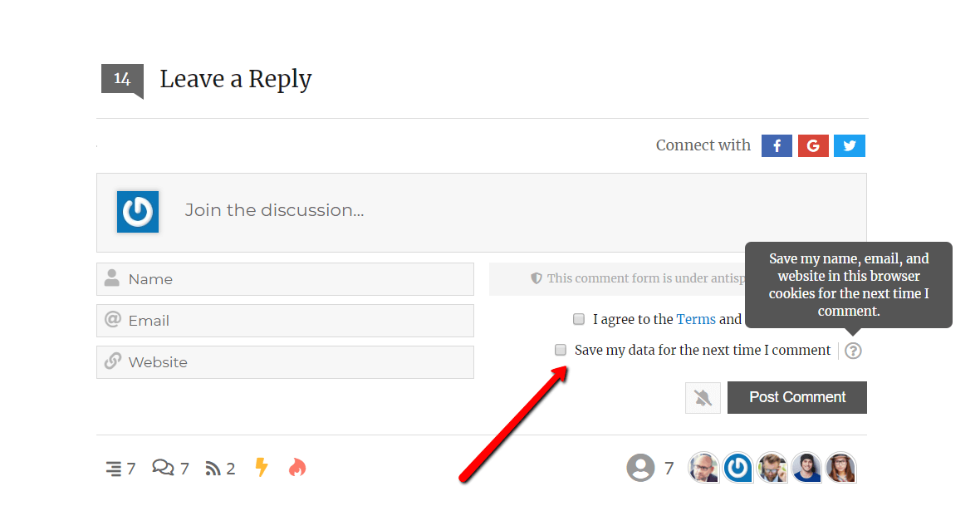This screenshot has height=506, width=980.
Task: Click the flame most reacted icon
Action: point(297,468)
